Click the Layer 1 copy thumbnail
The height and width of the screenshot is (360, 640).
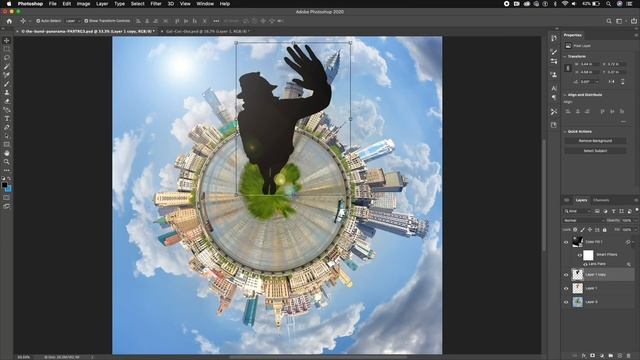click(x=577, y=275)
